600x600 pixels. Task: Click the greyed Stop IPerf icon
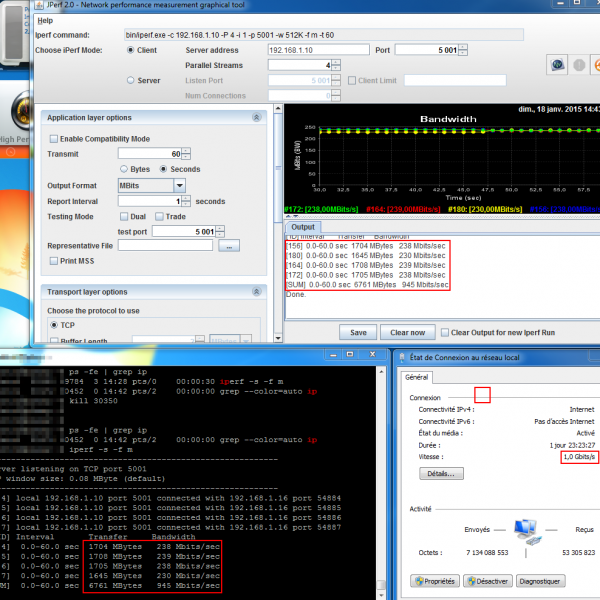click(578, 65)
